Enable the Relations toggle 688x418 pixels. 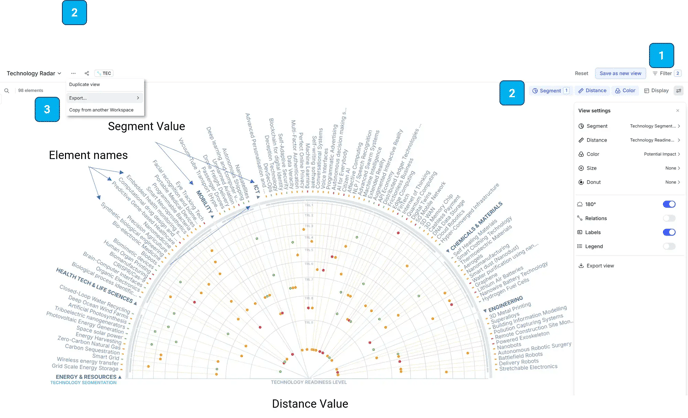(x=669, y=218)
